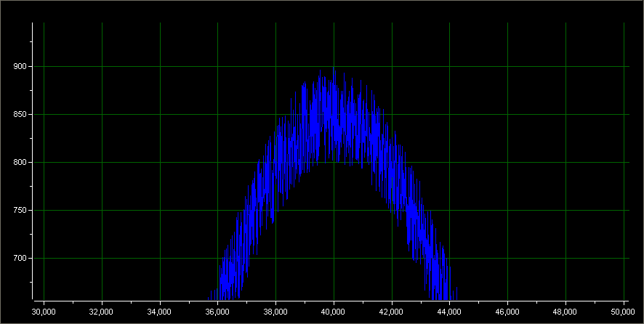Screen dimensions: 644x324
Task: Select the 48,000 label on the x-axis
Action: pos(565,312)
